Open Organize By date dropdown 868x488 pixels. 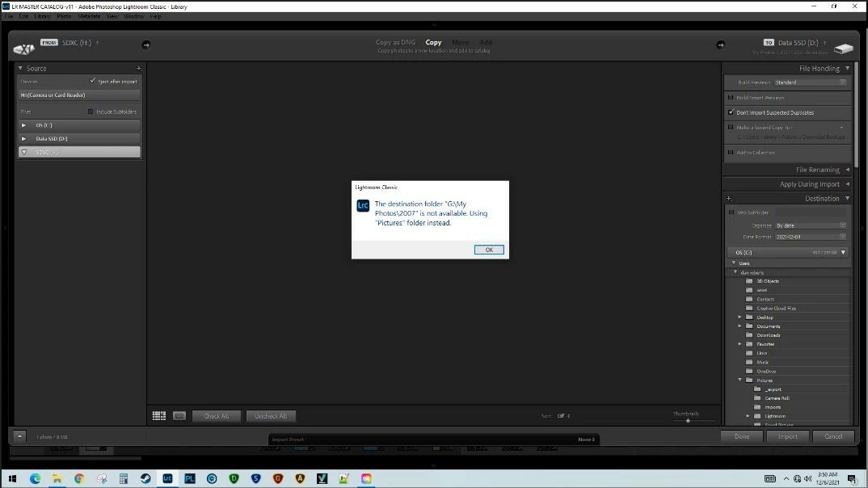[x=811, y=225]
